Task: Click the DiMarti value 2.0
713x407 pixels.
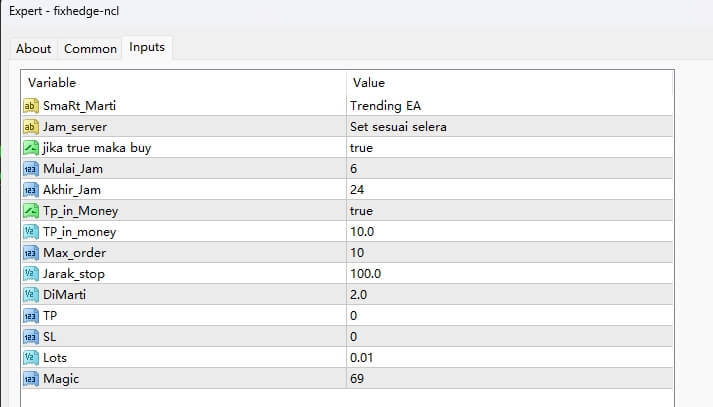Action: click(x=360, y=295)
